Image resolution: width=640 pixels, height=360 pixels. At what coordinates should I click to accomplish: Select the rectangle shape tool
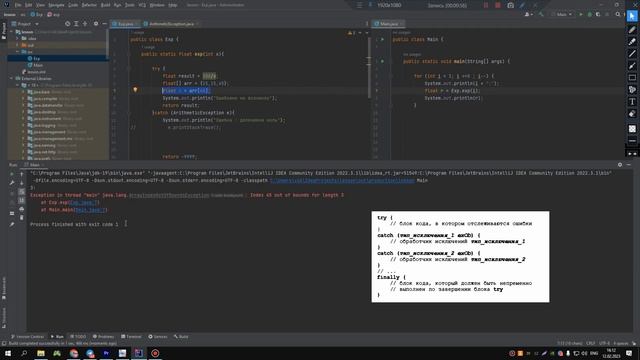pyautogui.click(x=632, y=78)
